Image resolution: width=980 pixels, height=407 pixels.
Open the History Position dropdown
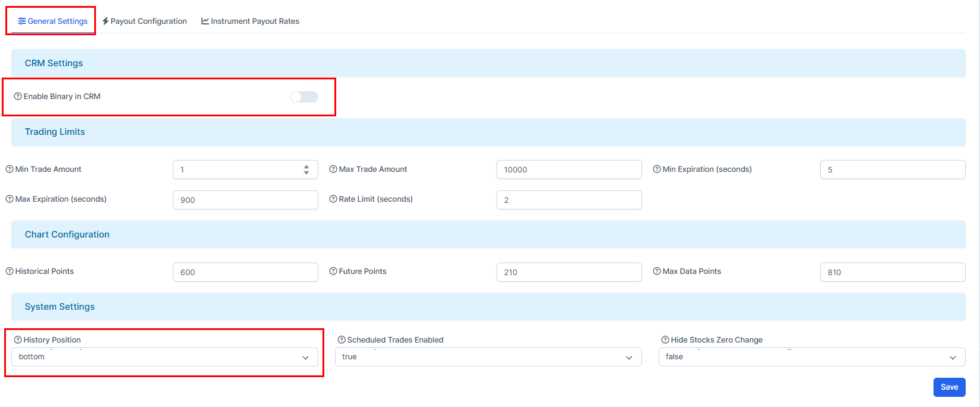tap(165, 357)
